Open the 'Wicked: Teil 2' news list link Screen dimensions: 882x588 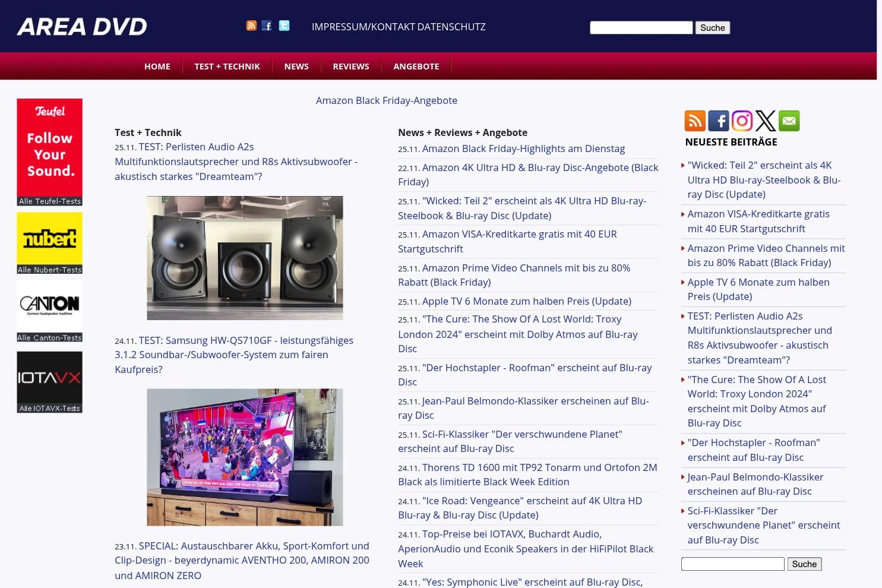522,208
